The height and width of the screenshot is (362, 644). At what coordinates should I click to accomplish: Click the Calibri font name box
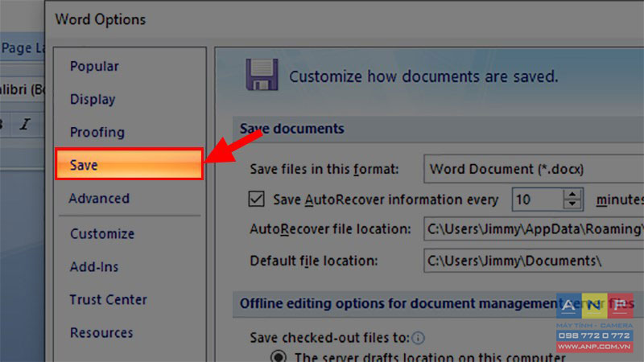23,89
